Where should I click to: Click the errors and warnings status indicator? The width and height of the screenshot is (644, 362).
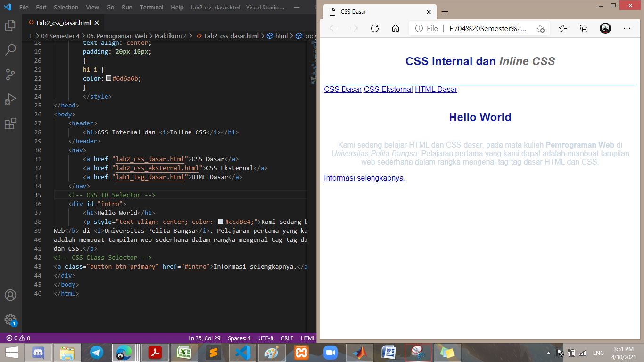(x=18, y=338)
